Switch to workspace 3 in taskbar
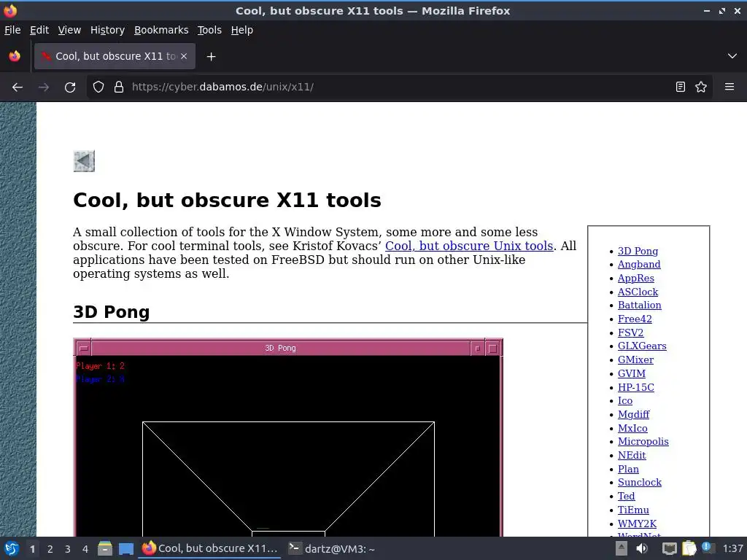This screenshot has height=560, width=747. point(68,549)
